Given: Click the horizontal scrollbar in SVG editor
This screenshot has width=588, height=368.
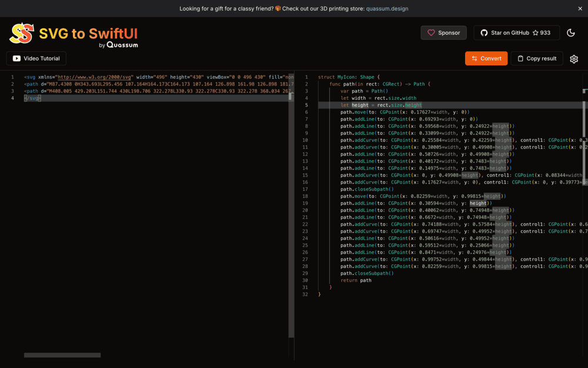Looking at the screenshot, I should pos(62,355).
